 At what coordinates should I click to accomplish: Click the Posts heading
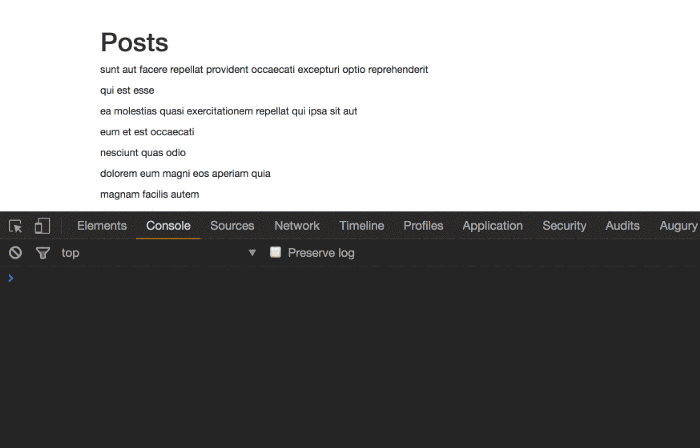134,42
